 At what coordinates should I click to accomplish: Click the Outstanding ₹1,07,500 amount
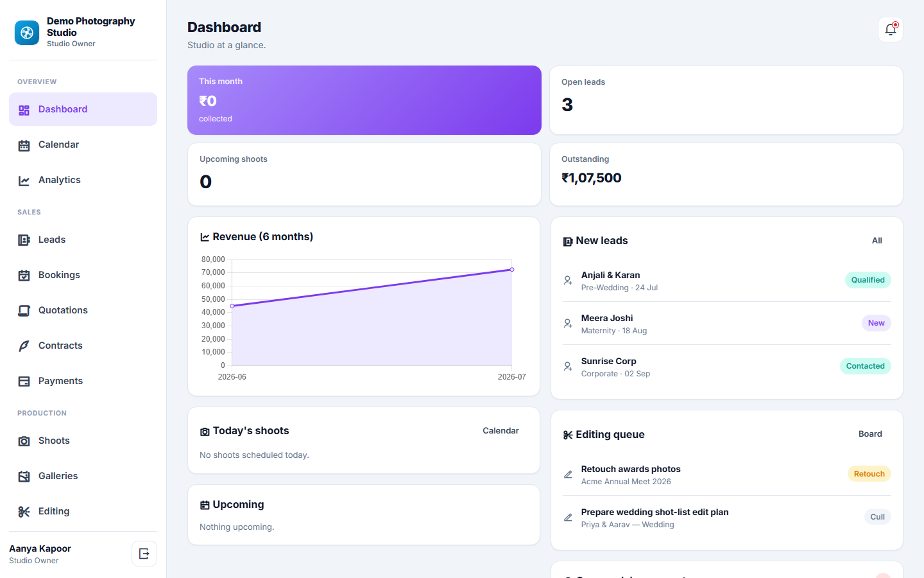click(592, 178)
